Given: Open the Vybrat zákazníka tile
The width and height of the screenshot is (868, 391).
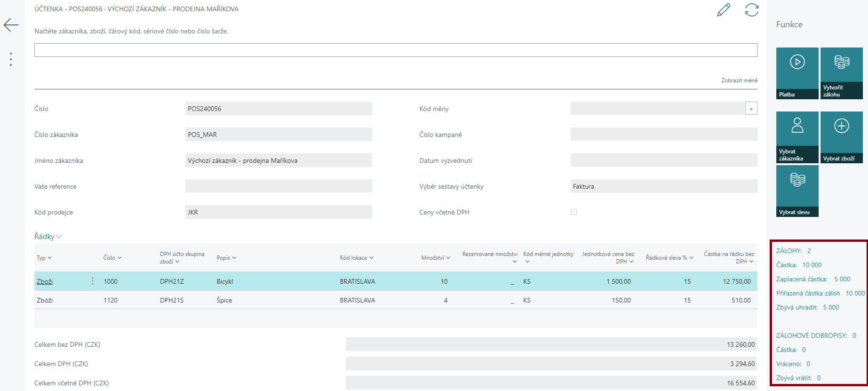Looking at the screenshot, I should tap(797, 137).
